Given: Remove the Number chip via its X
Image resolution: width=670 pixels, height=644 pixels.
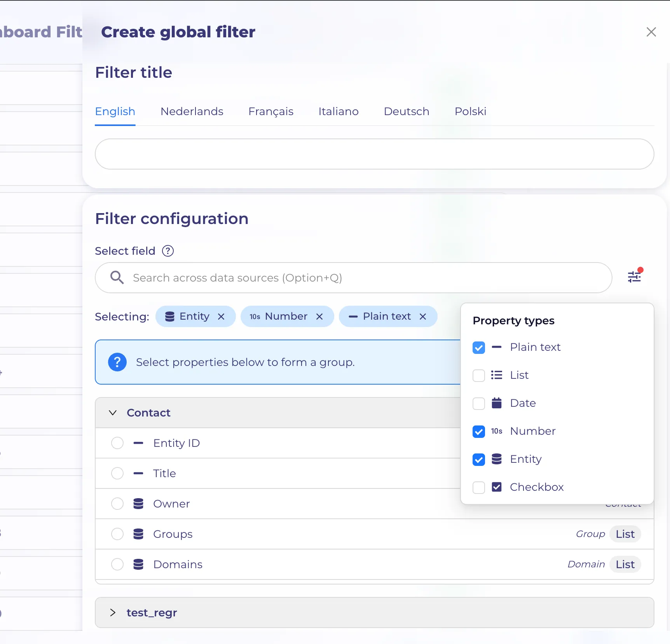Looking at the screenshot, I should click(x=319, y=317).
